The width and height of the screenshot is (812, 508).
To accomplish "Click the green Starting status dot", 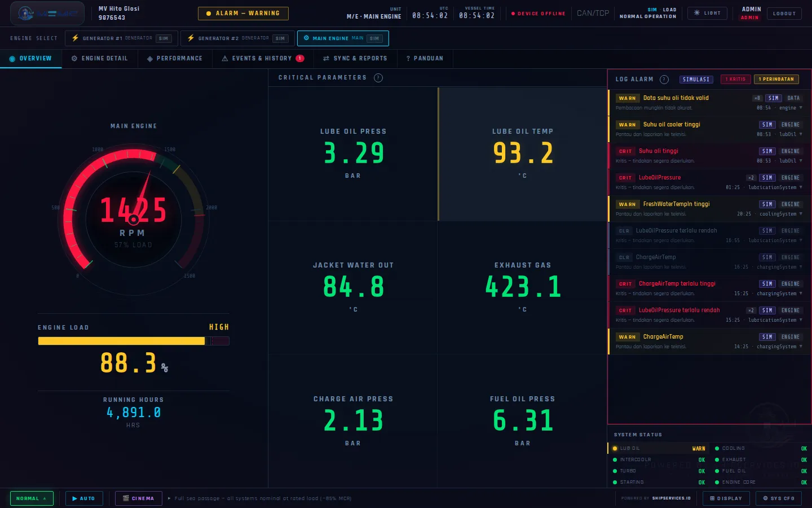I will click(x=615, y=483).
